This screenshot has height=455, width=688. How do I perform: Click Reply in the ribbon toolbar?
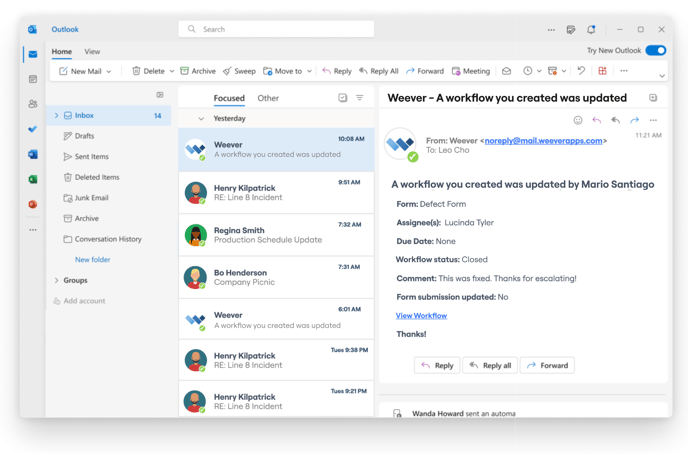(x=337, y=71)
